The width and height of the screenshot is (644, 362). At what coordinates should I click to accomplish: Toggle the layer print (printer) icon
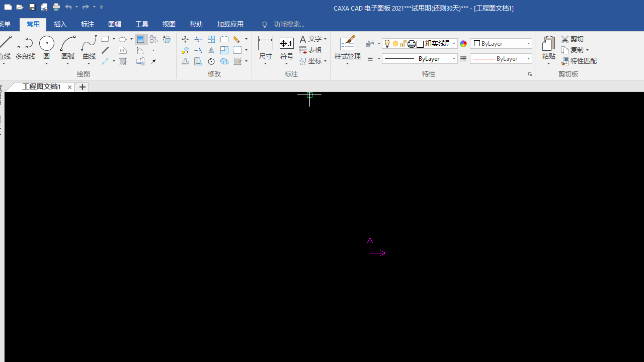412,44
